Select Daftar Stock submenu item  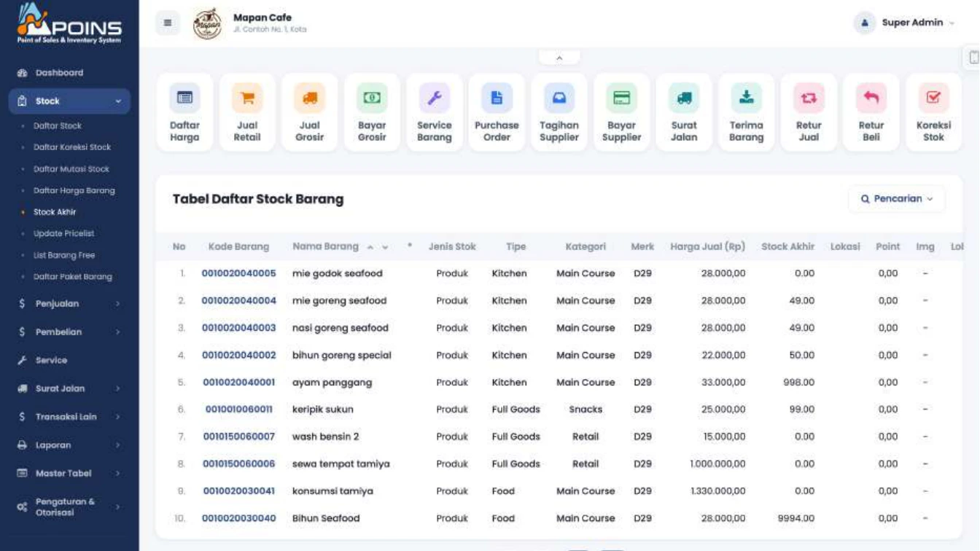[x=58, y=126]
